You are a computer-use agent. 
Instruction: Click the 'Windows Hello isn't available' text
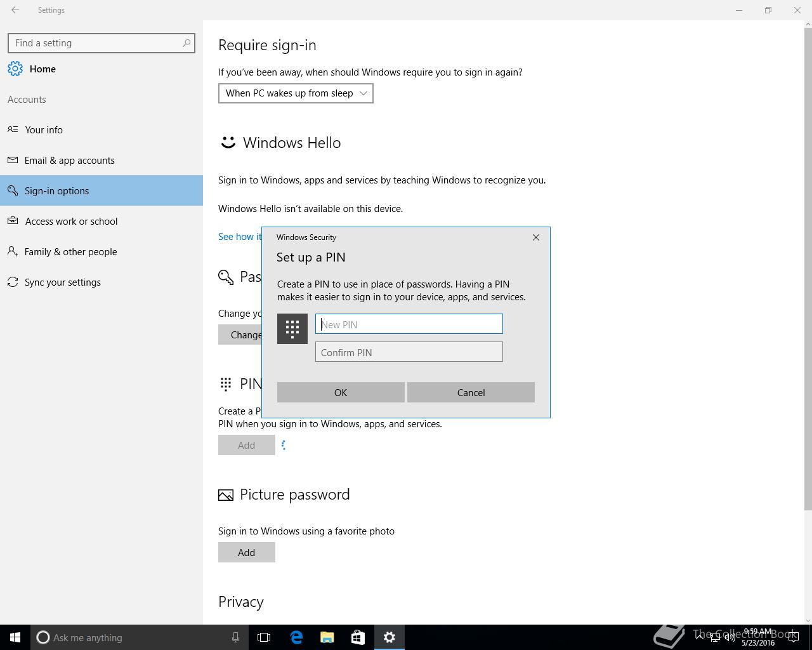click(310, 208)
